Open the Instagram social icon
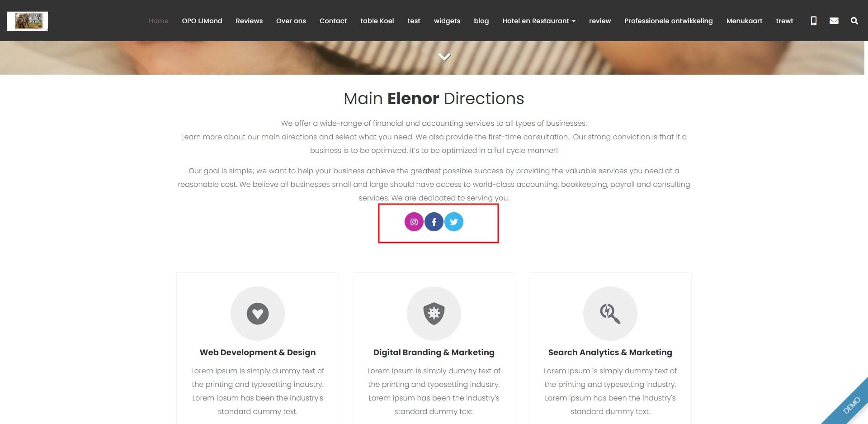 click(x=414, y=222)
